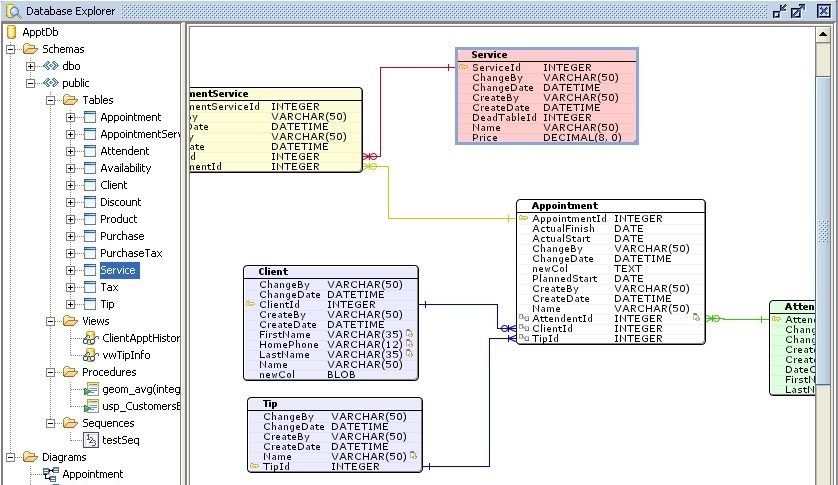
Task: Click the ClientApptHistory view icon
Action: [x=91, y=338]
